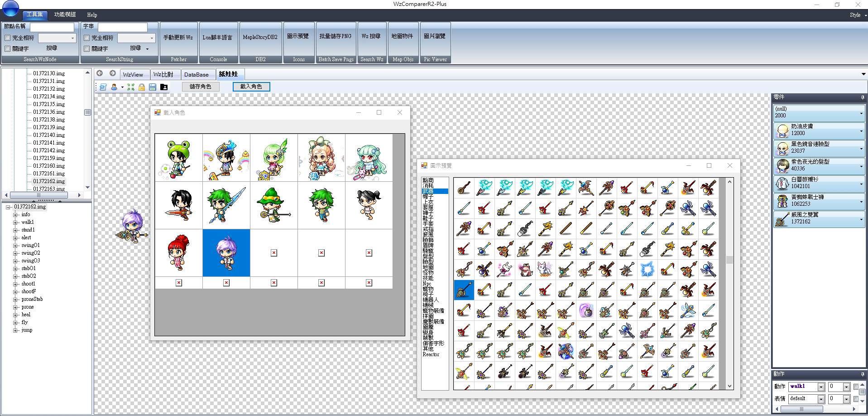Screen dimensions: 868x416
Task: Select the green-haired character with blue spear
Action: [x=226, y=205]
